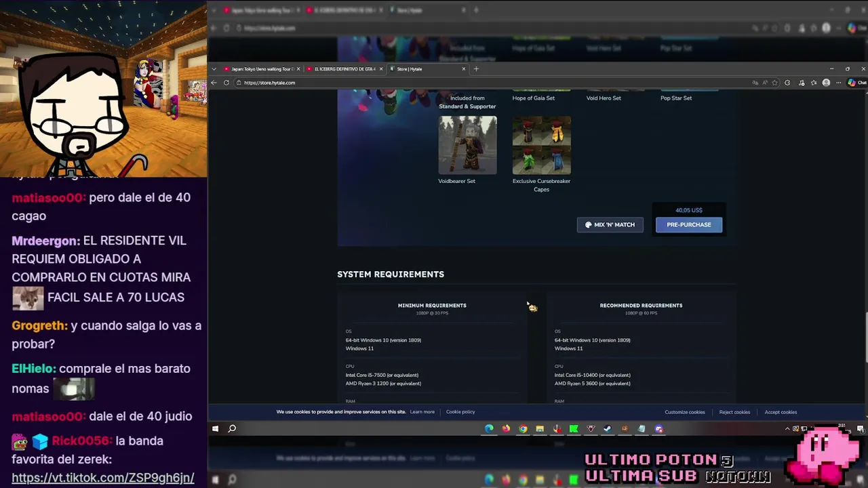Screen dimensions: 868x488
Task: Click the SYSTEM REQUIREMENTS heading
Action: click(x=391, y=274)
